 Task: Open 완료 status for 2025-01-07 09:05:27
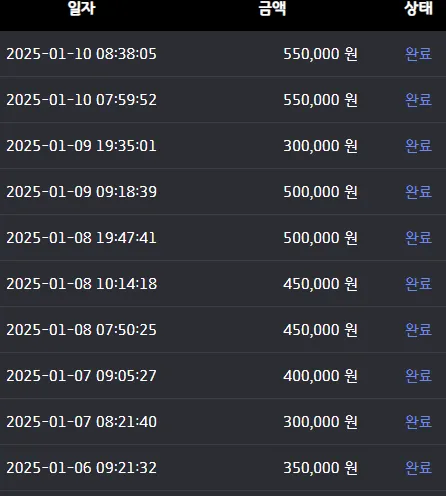pos(418,376)
